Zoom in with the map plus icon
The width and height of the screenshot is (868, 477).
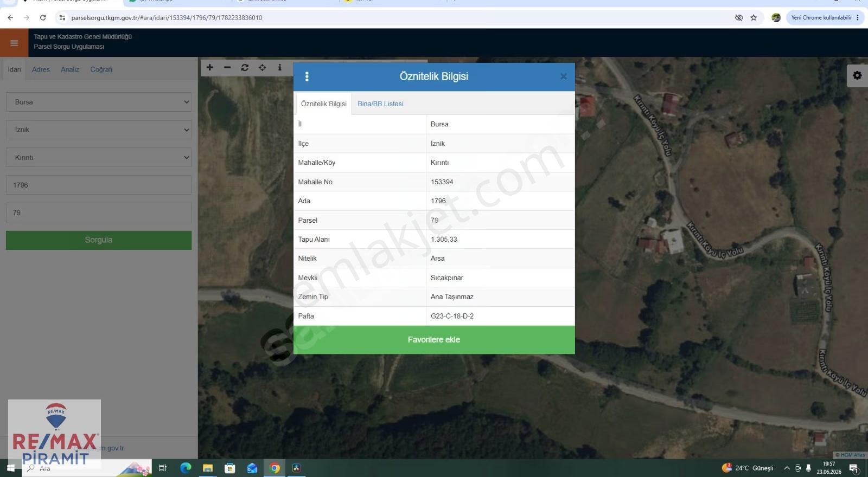pos(210,68)
